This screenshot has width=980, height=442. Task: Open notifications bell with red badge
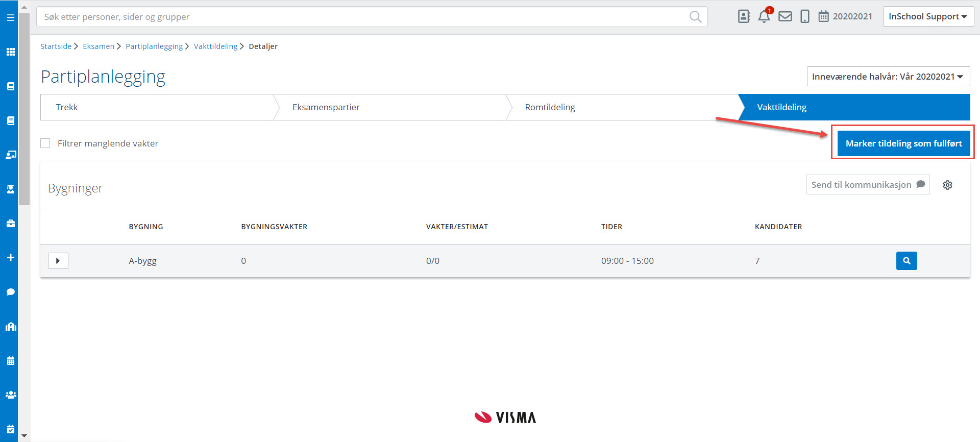click(764, 16)
